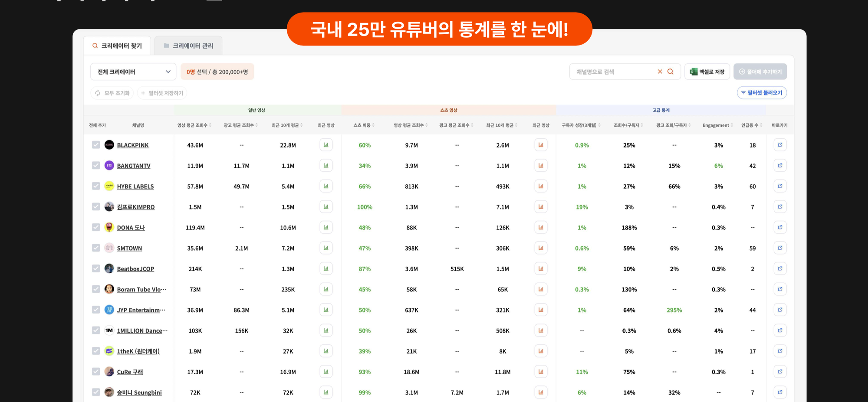Click the 엑셀로 저장 button
Screen dimensions: 868x402
pos(707,71)
